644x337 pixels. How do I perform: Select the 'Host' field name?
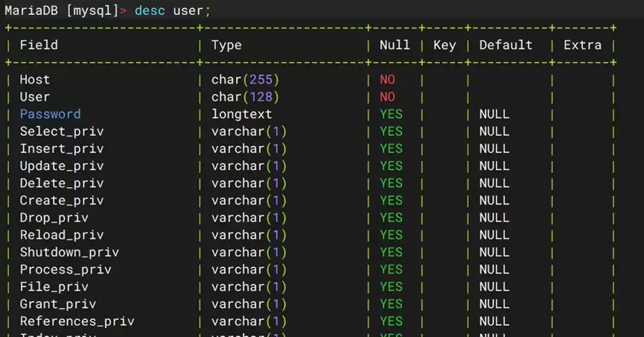35,80
